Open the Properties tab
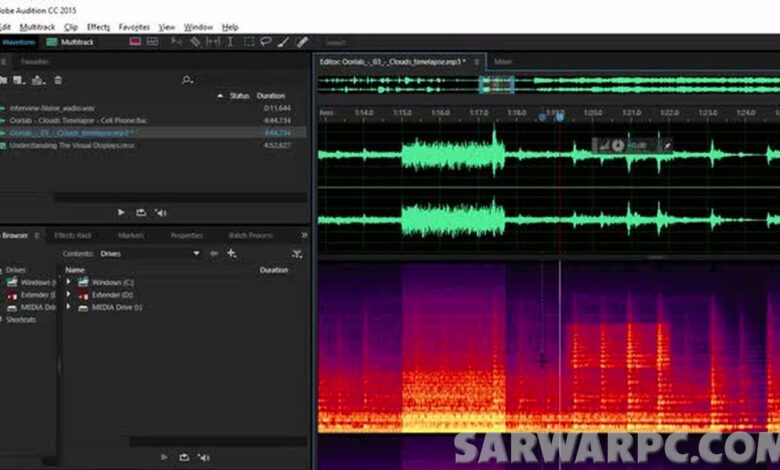 click(187, 235)
